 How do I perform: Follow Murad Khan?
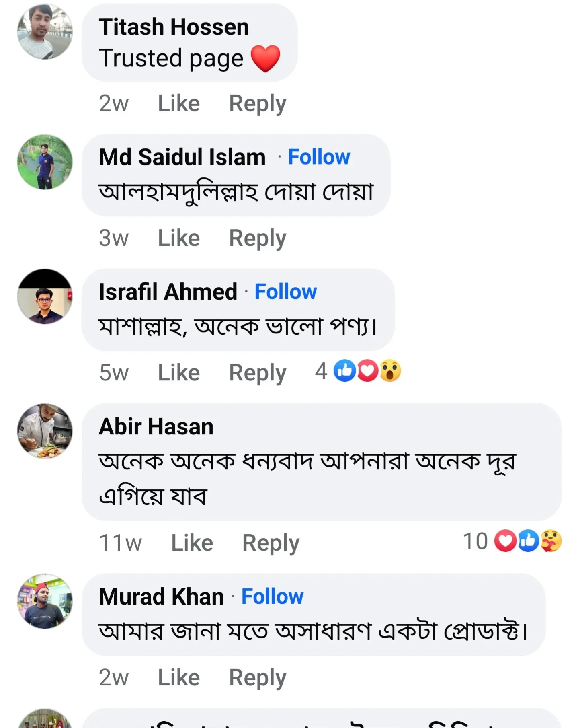point(272,596)
